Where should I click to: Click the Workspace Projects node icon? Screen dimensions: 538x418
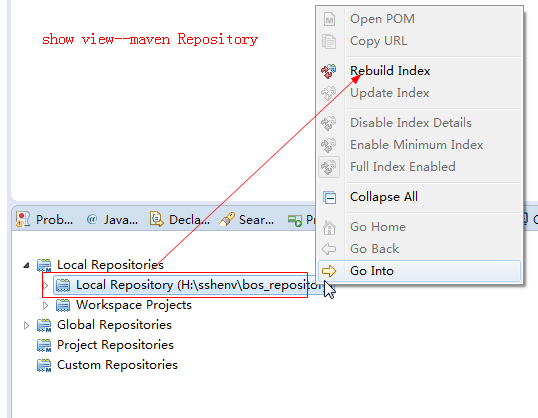(x=63, y=305)
